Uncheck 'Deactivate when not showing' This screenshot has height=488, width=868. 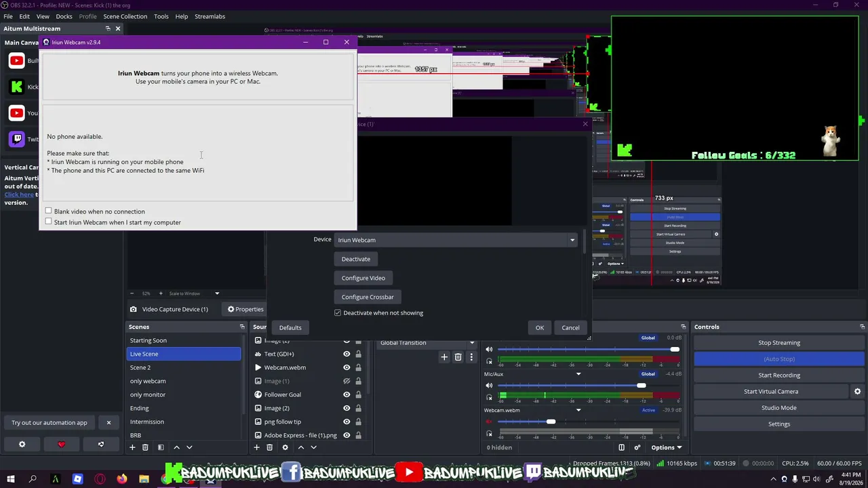click(338, 312)
